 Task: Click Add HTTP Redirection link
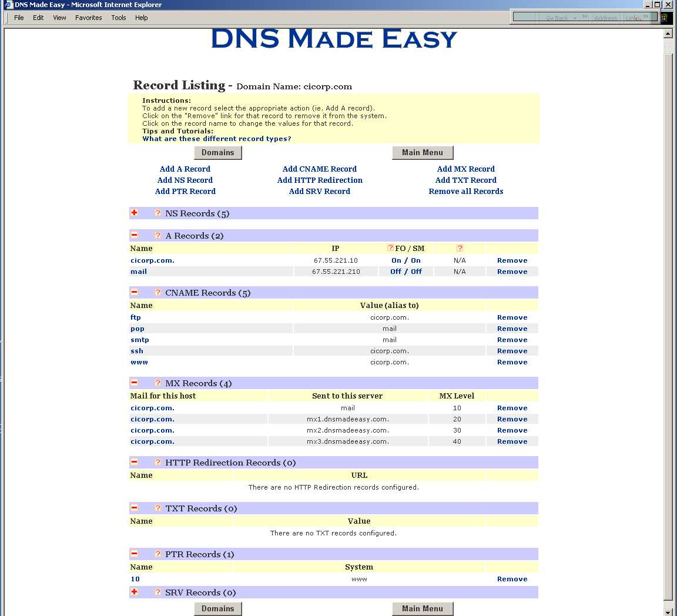[x=320, y=180]
